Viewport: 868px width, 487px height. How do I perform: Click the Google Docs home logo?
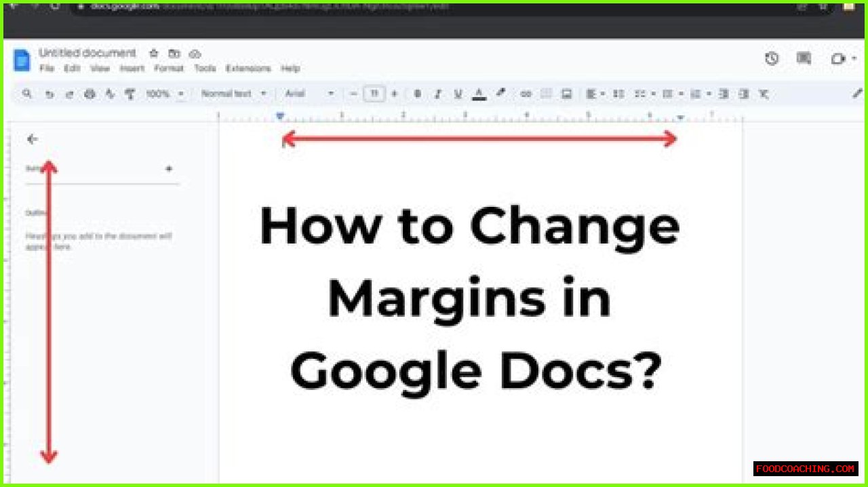pyautogui.click(x=22, y=60)
